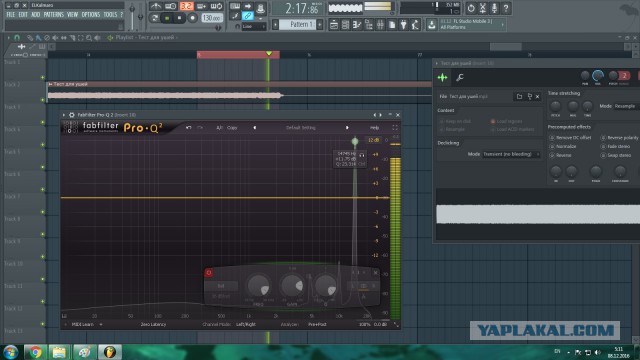Image resolution: width=640 pixels, height=360 pixels.
Task: Click Pro-Q 2 plugin gear options icon
Action: (x=72, y=115)
